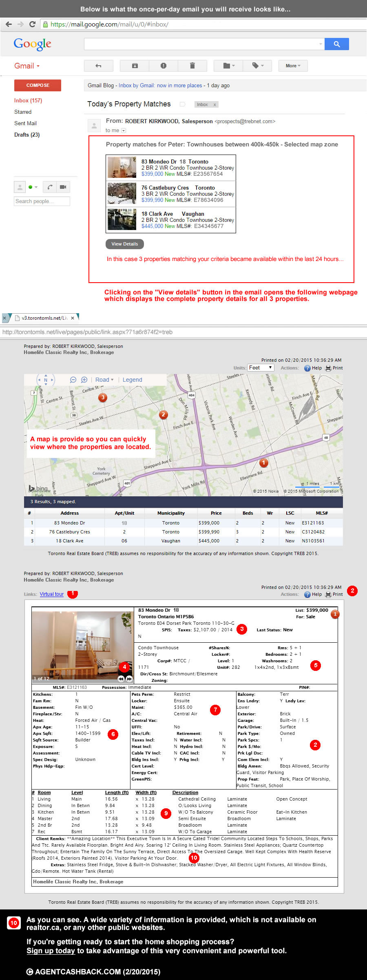Click the View Details button in the email

tap(125, 244)
